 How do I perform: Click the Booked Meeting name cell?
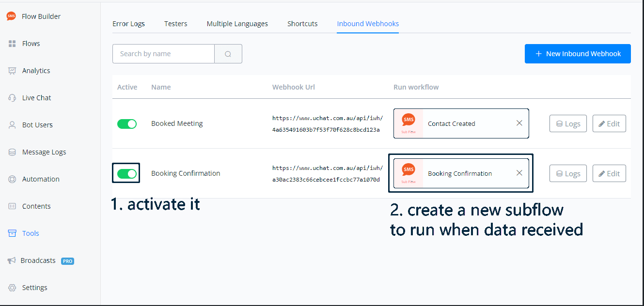pos(177,123)
